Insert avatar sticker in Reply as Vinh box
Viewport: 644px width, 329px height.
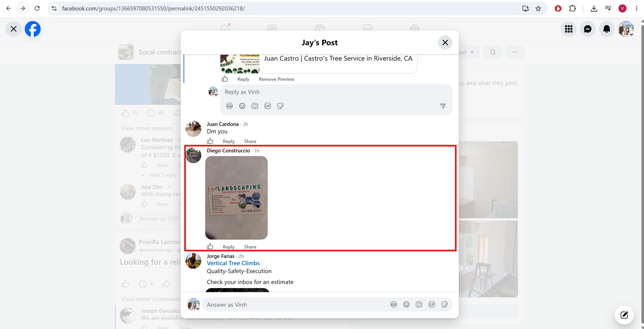[229, 106]
